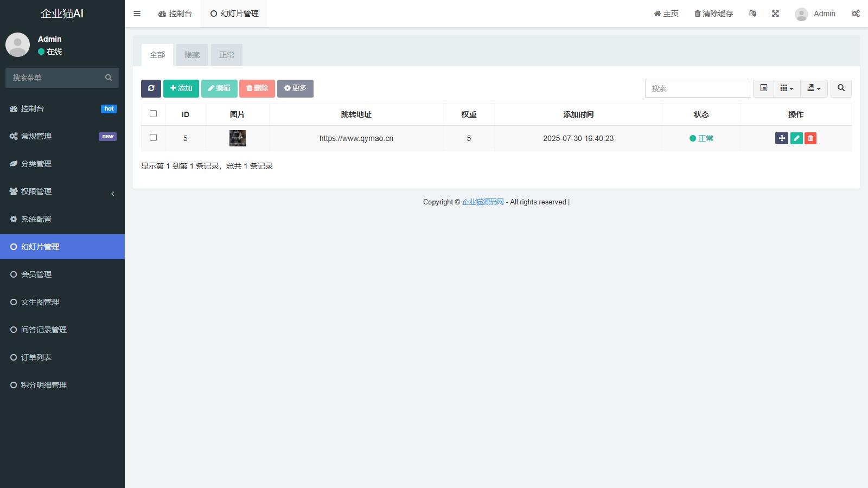
Task: Click the translate/language icon in the header
Action: (752, 14)
